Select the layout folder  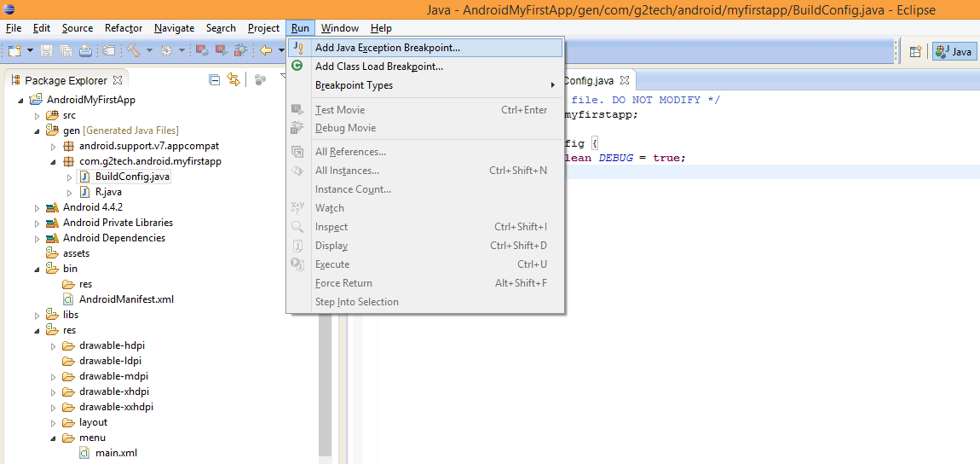pyautogui.click(x=93, y=422)
